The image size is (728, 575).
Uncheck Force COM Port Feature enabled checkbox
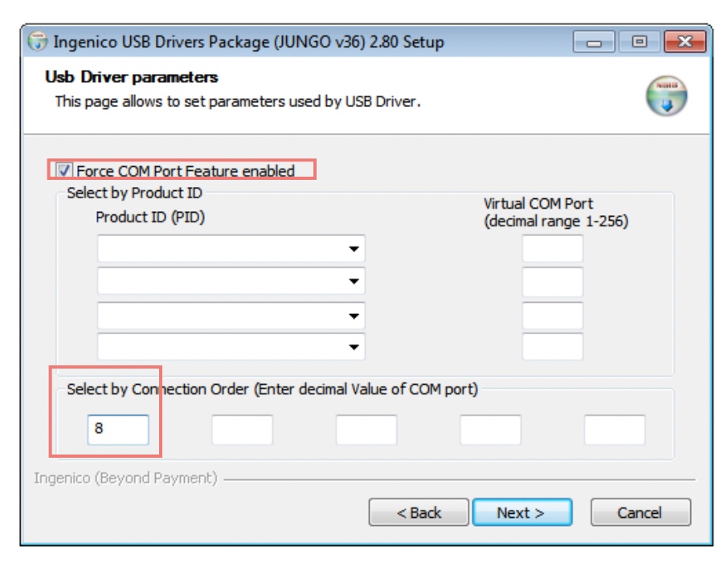point(63,170)
